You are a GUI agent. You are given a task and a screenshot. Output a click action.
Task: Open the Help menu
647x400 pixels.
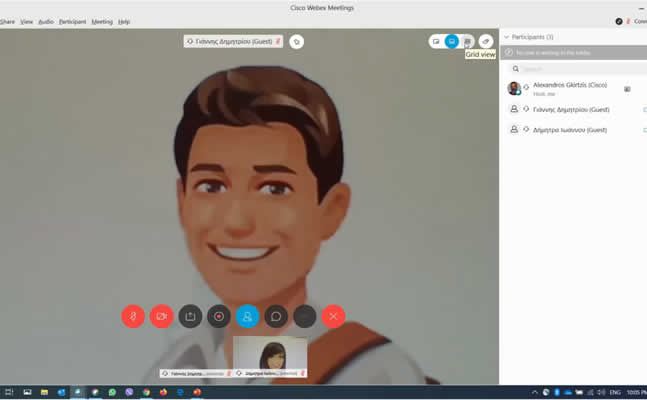pyautogui.click(x=124, y=21)
